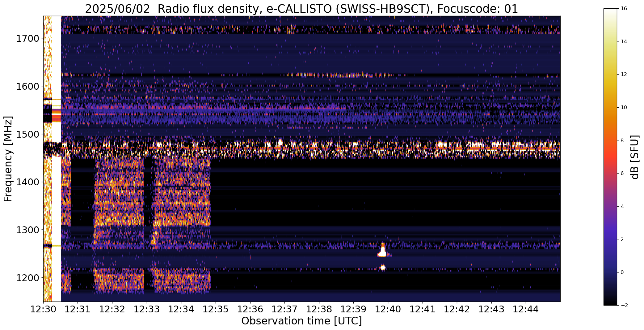Click the 12:42 time tick label
The width and height of the screenshot is (644, 330).
click(457, 309)
